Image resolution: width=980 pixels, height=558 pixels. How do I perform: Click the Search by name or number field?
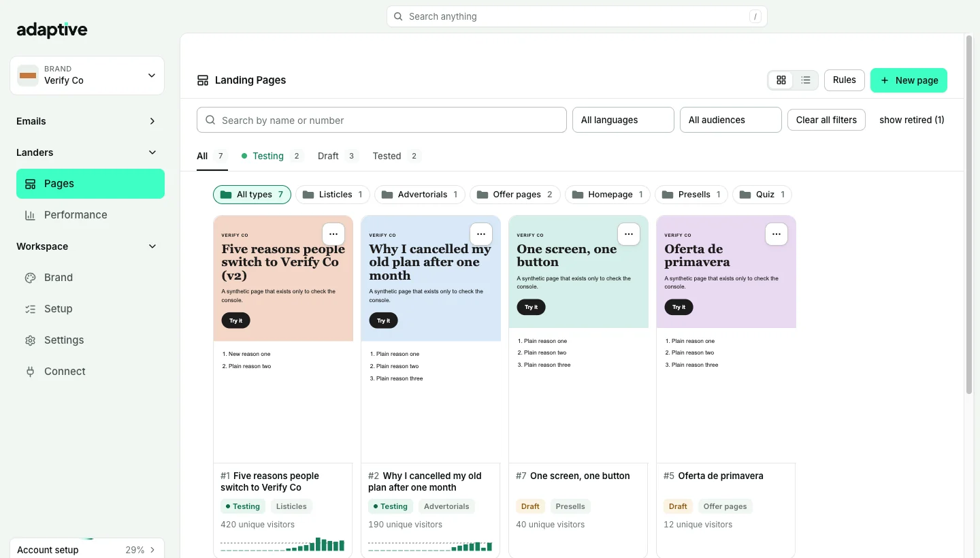click(x=382, y=120)
